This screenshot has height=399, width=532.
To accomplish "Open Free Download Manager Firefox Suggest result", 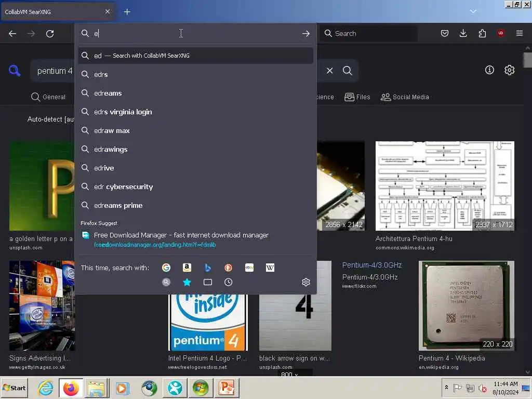I will 195,240.
